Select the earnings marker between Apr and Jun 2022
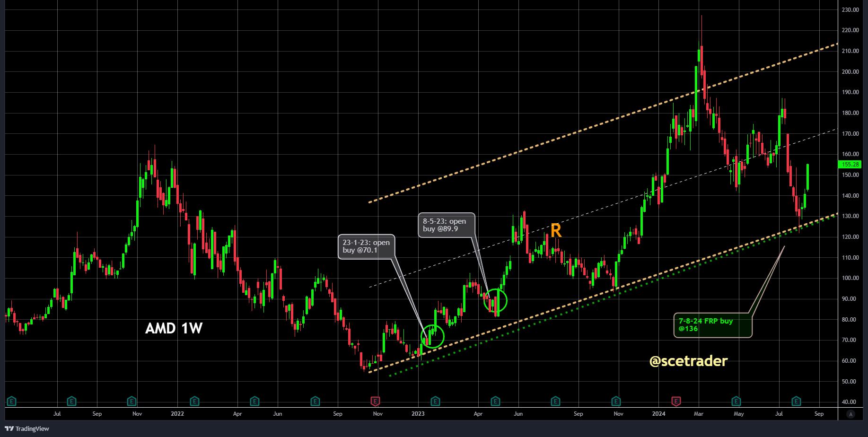This screenshot has height=437, width=868. point(254,402)
